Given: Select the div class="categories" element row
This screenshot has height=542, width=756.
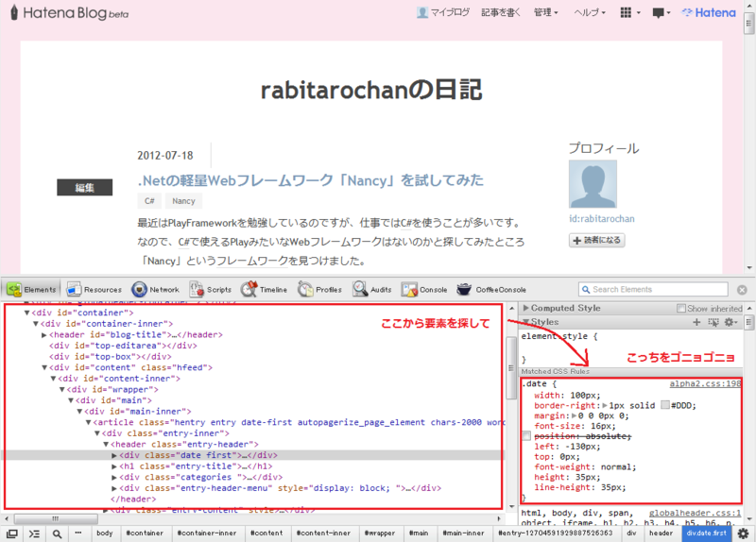Looking at the screenshot, I should pyautogui.click(x=200, y=477).
